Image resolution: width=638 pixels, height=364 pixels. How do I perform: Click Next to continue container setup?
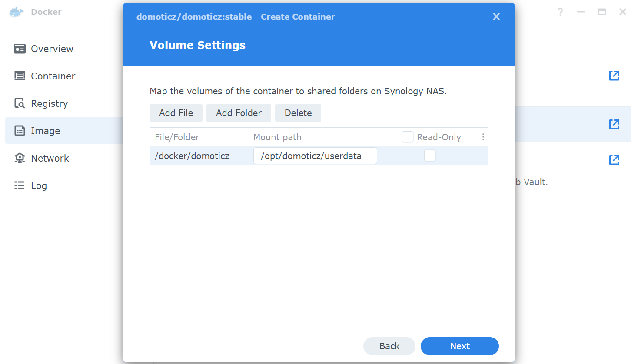(460, 346)
